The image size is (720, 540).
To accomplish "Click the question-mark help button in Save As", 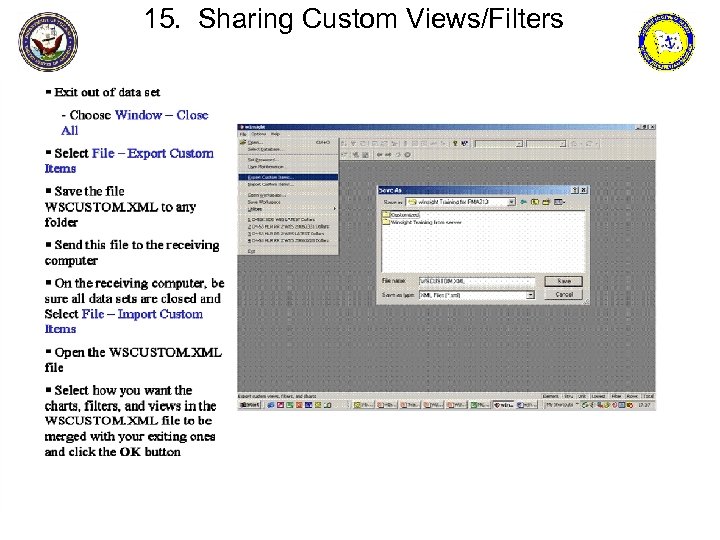I will 574,190.
